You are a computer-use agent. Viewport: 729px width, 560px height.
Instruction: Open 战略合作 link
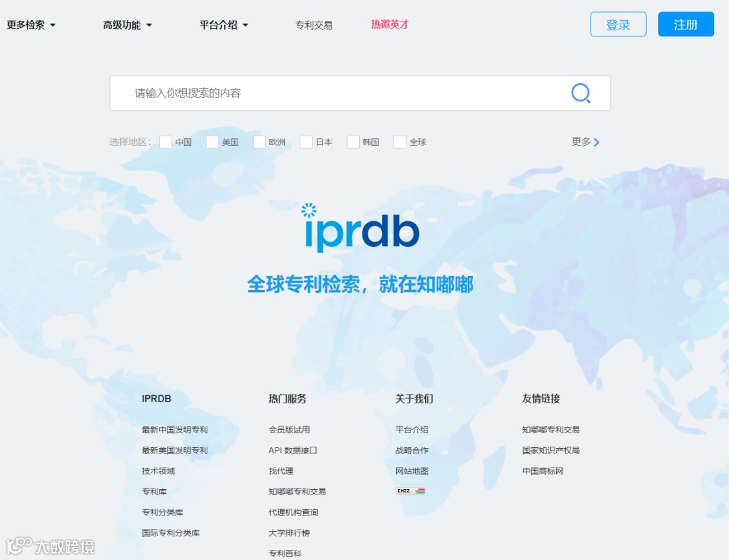[412, 450]
